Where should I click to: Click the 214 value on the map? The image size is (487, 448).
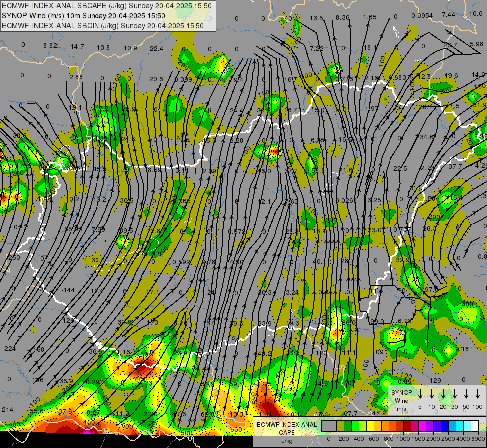(x=8, y=410)
